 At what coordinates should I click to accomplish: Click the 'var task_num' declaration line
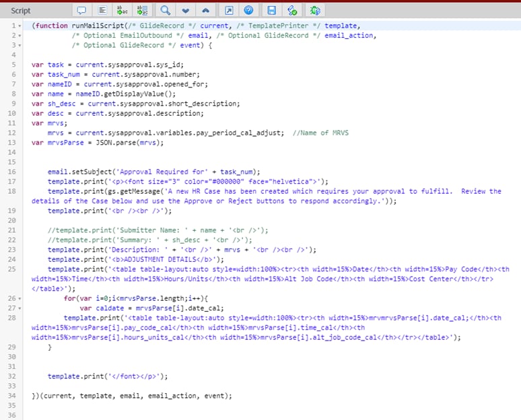116,75
